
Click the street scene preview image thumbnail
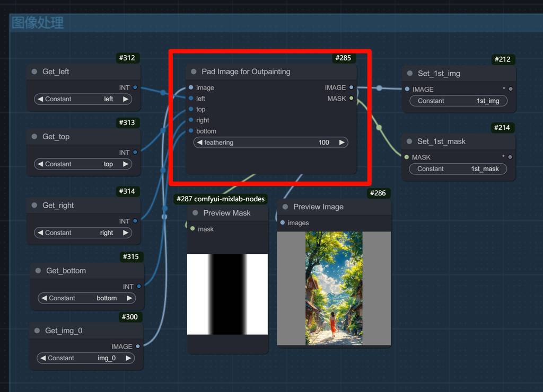334,288
